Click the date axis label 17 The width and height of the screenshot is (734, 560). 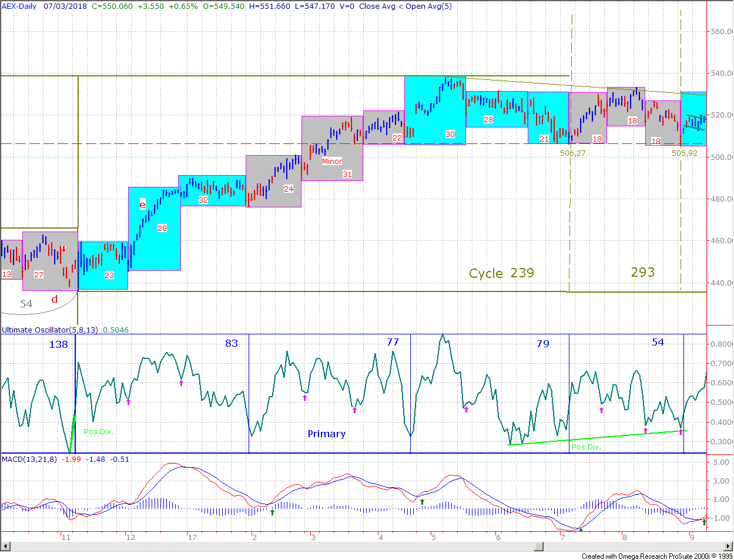[x=192, y=537]
